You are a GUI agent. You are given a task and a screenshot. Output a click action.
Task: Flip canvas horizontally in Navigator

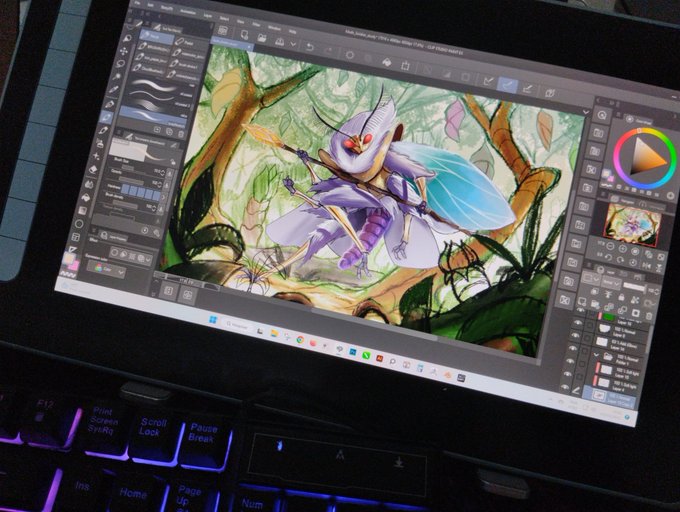(x=646, y=265)
